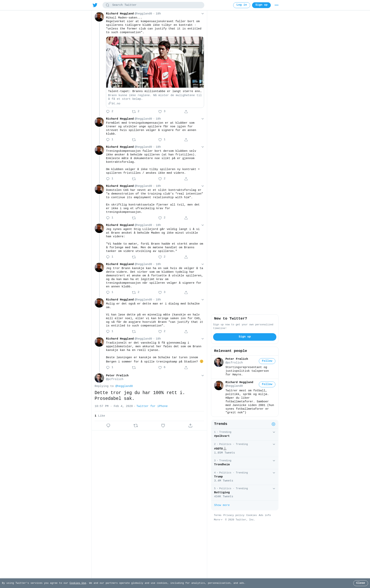
Task: Open Trends settings gear icon
Action: (273, 424)
